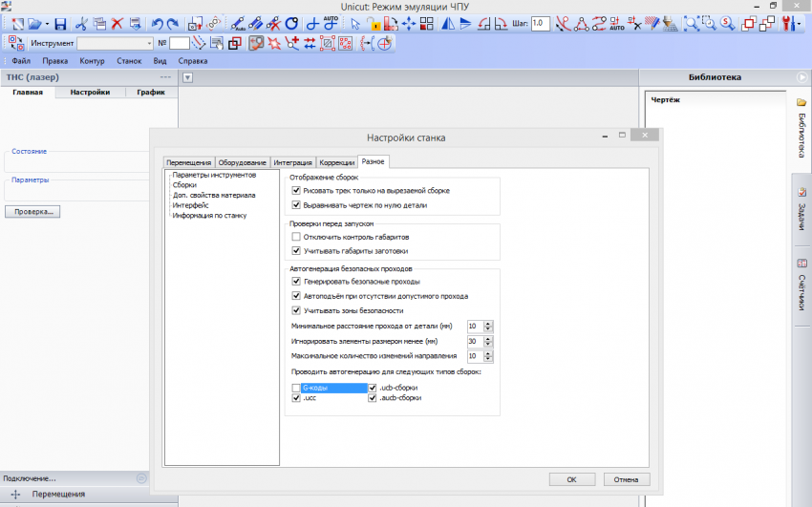This screenshot has width=812, height=507.
Task: Uncheck 'Генерировать безопасные проходы'
Action: [x=296, y=282]
